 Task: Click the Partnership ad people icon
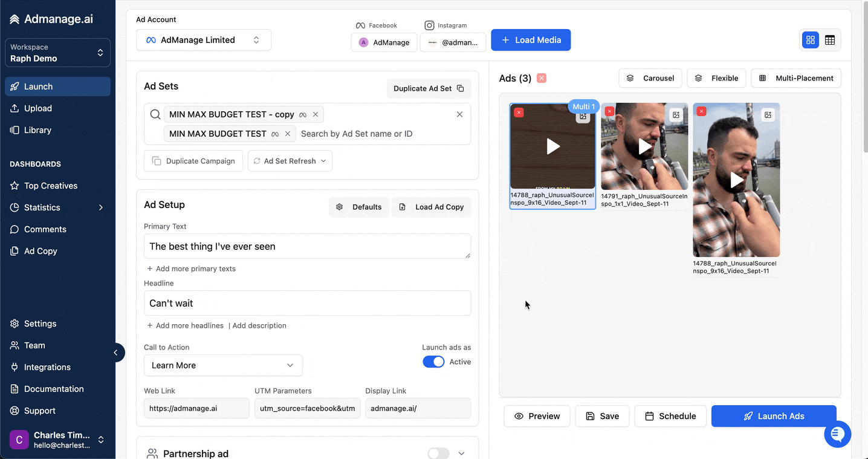click(152, 454)
